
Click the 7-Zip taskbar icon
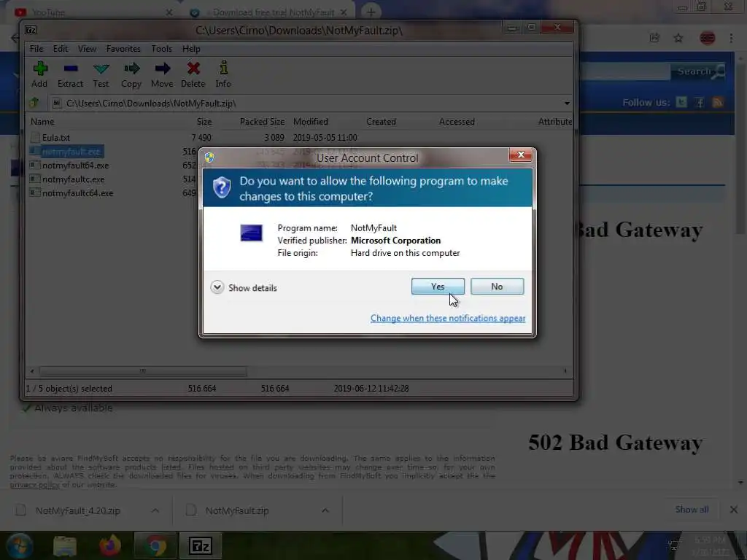(200, 545)
